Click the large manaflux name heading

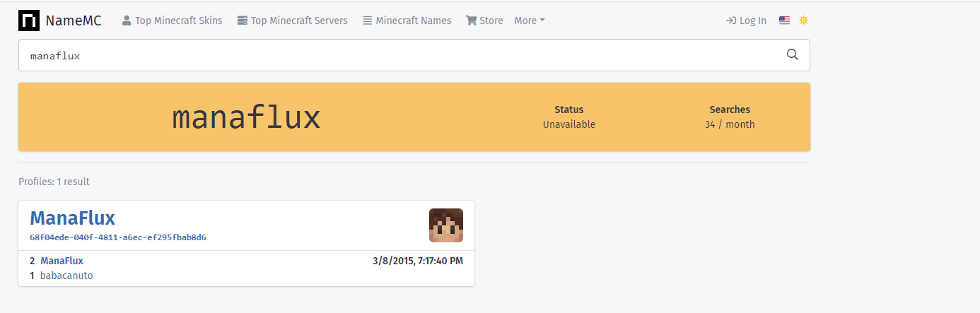tap(247, 117)
